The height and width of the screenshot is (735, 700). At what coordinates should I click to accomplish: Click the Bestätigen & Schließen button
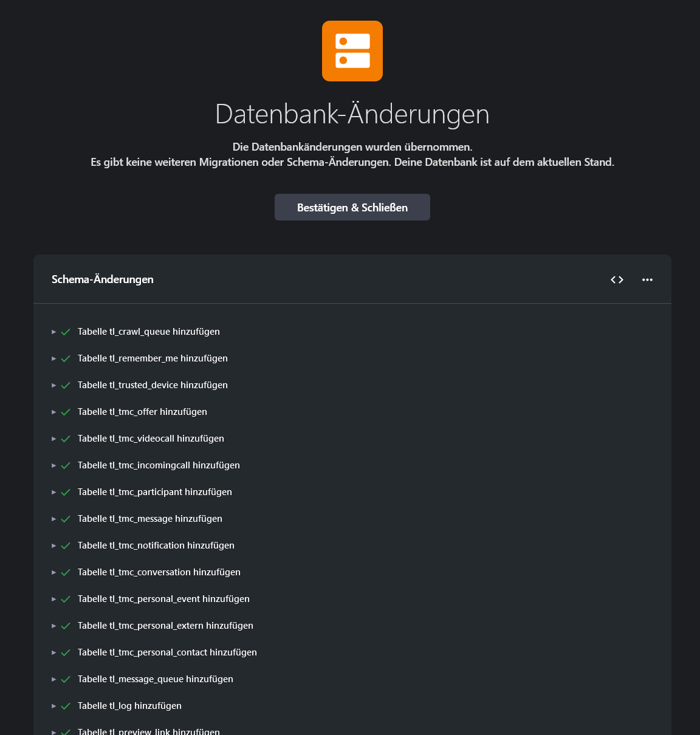pos(352,207)
